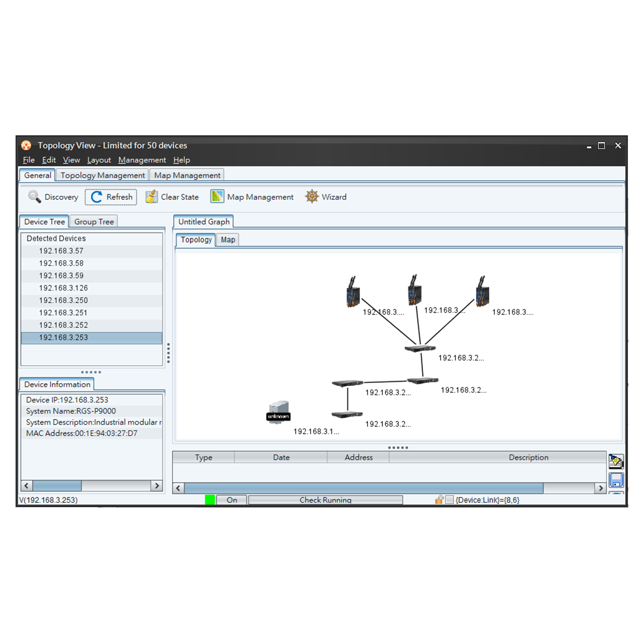Click the Check Running button
The image size is (644, 644).
click(x=326, y=500)
